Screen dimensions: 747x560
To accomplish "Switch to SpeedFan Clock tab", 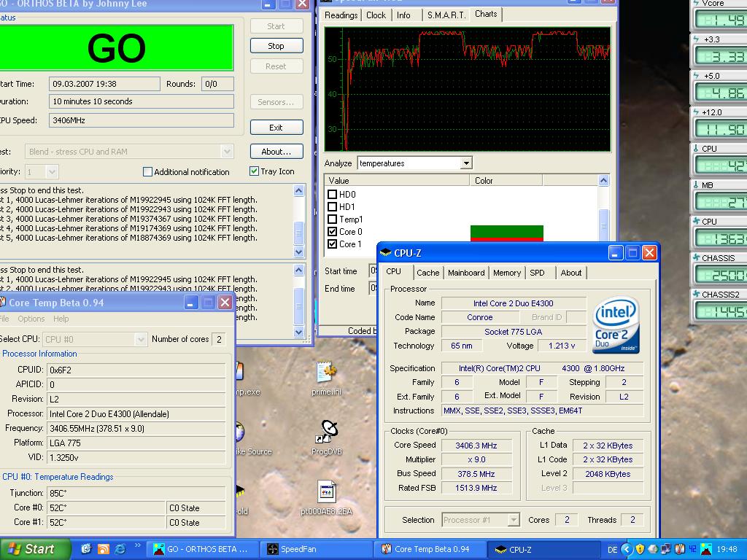I will (x=376, y=15).
